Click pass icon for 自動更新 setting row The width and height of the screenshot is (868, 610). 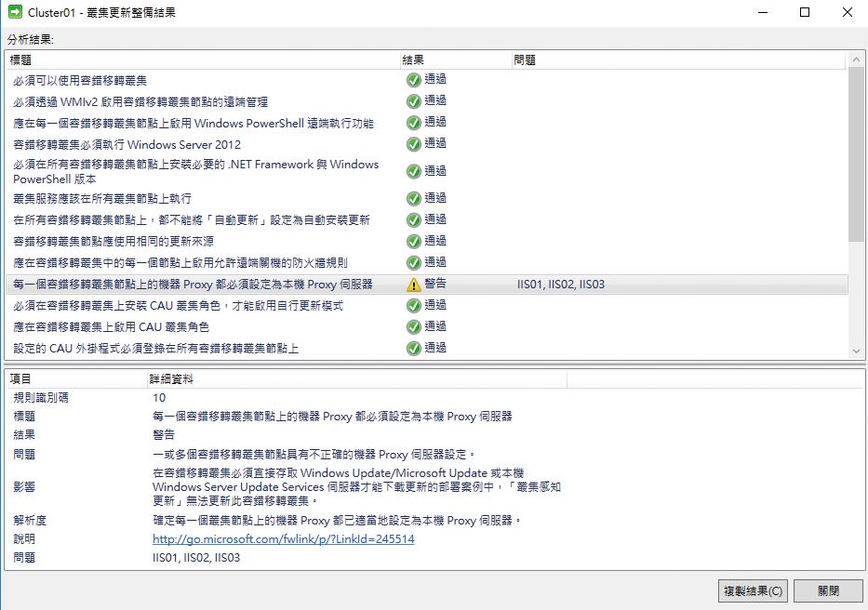(x=413, y=220)
